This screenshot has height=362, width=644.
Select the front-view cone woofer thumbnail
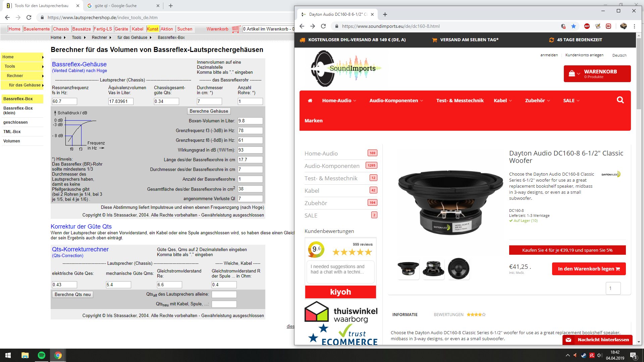(x=459, y=269)
